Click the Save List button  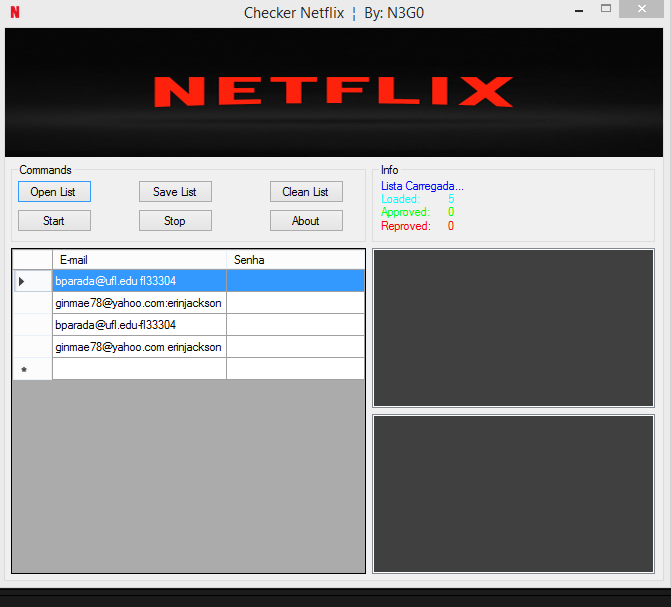click(175, 191)
